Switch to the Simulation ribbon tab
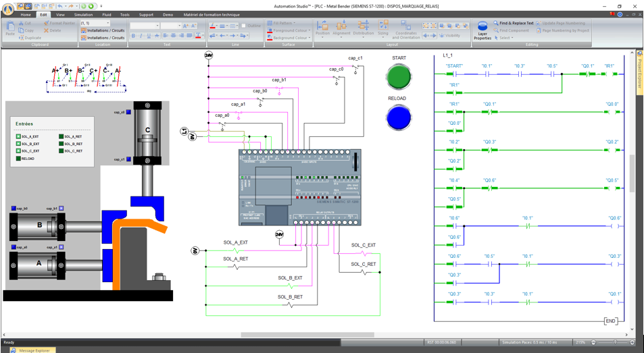 tap(83, 14)
